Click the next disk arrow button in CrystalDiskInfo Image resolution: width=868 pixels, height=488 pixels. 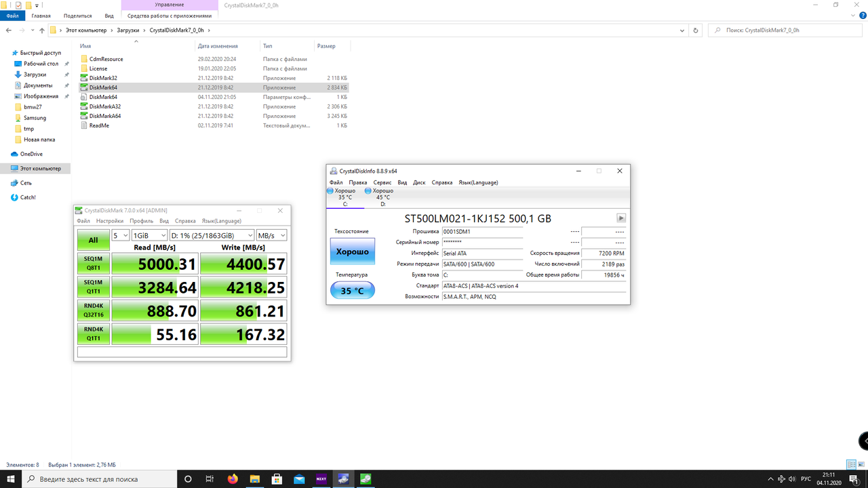pos(620,218)
